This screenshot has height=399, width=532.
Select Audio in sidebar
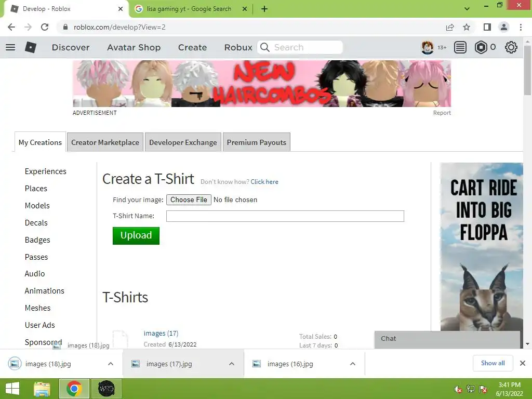coord(35,273)
